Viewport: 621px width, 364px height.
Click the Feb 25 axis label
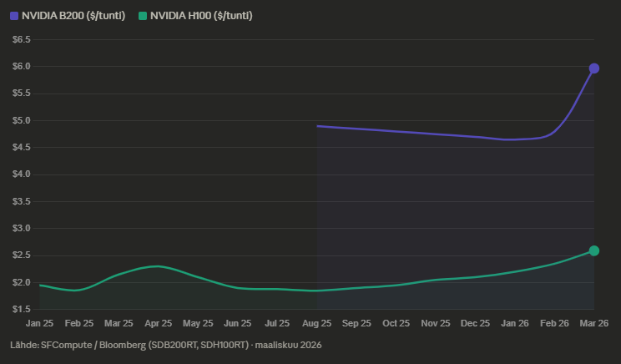(79, 323)
